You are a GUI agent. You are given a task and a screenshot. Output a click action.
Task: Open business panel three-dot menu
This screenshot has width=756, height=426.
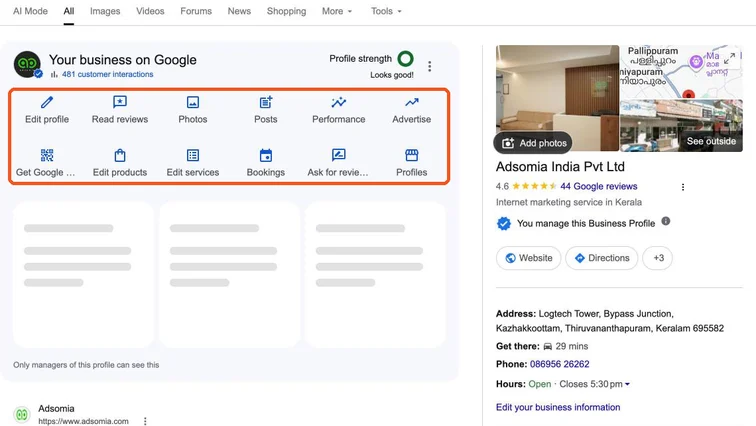(429, 67)
